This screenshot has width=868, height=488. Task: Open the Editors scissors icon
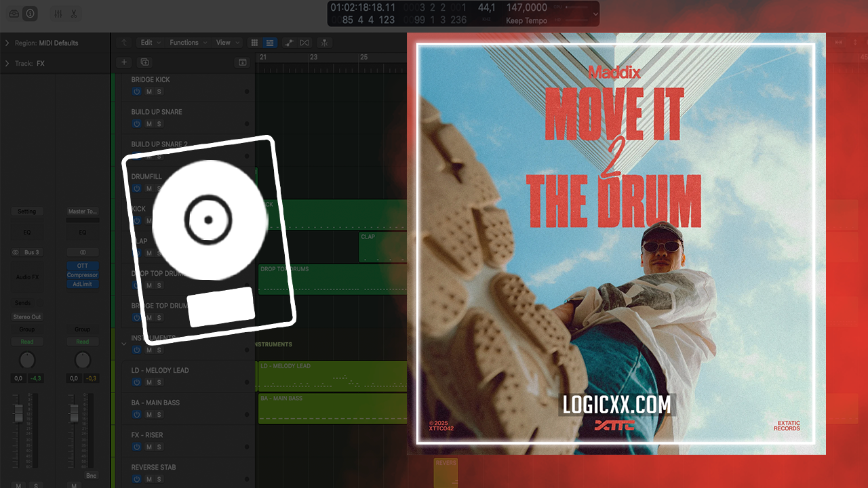74,14
